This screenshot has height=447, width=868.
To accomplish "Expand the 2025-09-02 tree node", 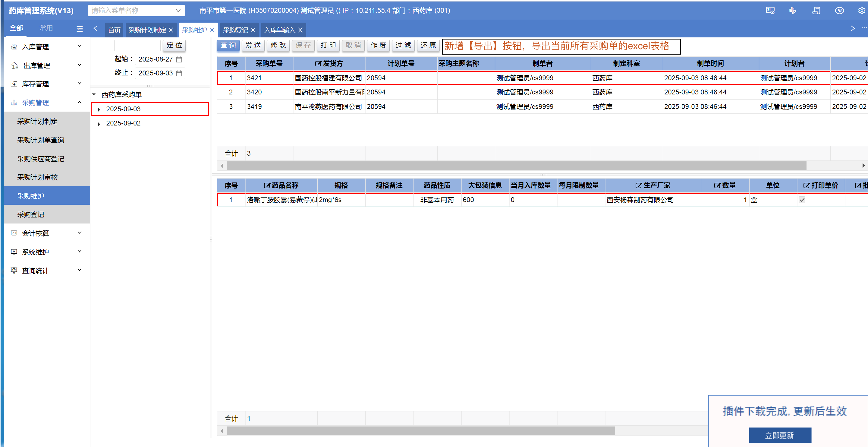I will click(x=99, y=124).
